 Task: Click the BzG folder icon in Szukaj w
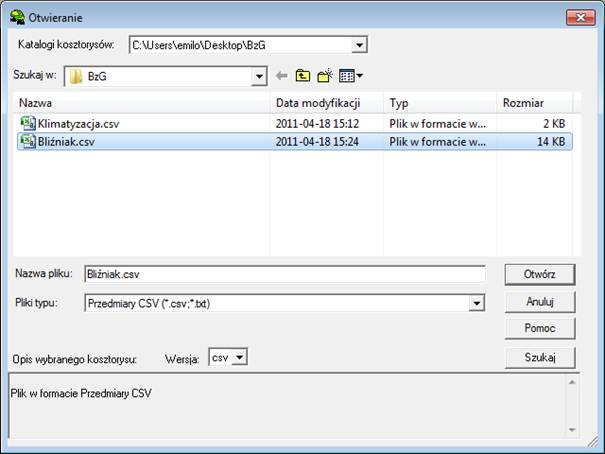tap(76, 76)
